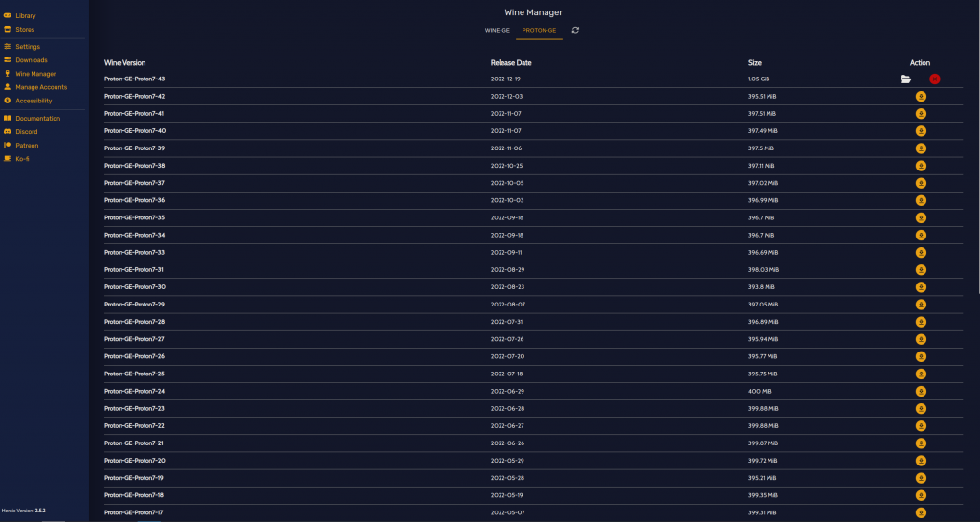Download Proton-GE-Proton7-39
The height and width of the screenshot is (522, 980).
click(x=921, y=148)
